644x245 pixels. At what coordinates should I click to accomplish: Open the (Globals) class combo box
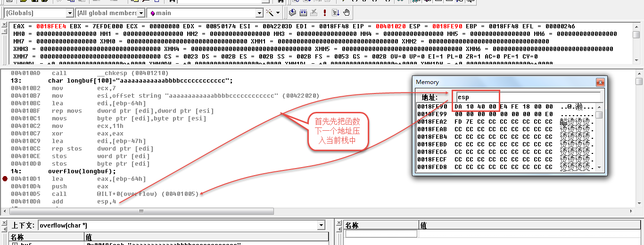coord(39,13)
